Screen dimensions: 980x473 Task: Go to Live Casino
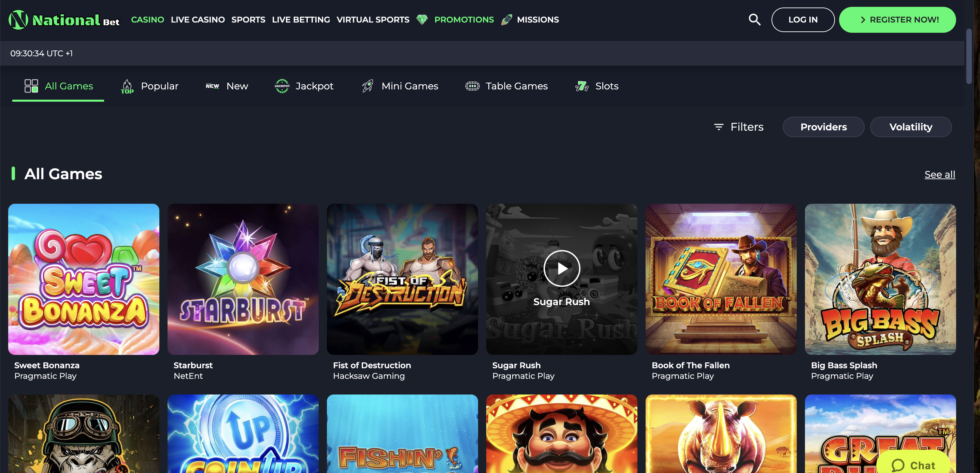[198, 19]
